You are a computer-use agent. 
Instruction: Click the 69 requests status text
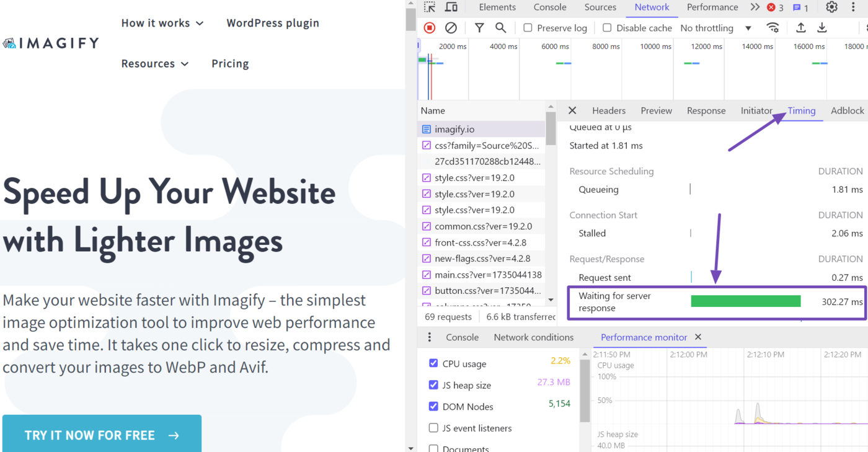(448, 317)
